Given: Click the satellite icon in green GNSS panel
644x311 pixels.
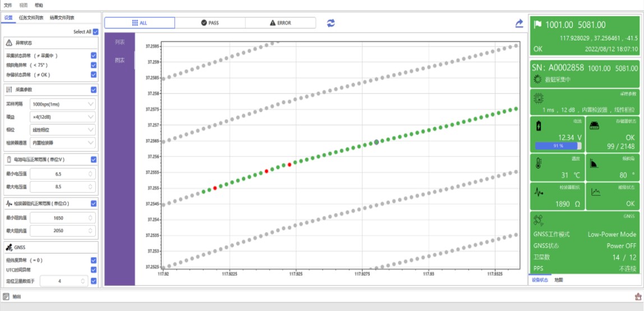Looking at the screenshot, I should tap(539, 219).
